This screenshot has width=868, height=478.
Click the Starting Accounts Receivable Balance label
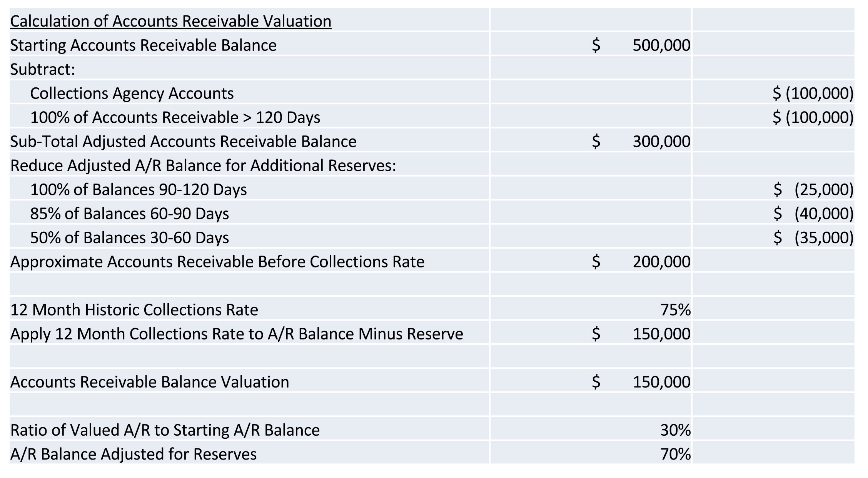(x=143, y=45)
